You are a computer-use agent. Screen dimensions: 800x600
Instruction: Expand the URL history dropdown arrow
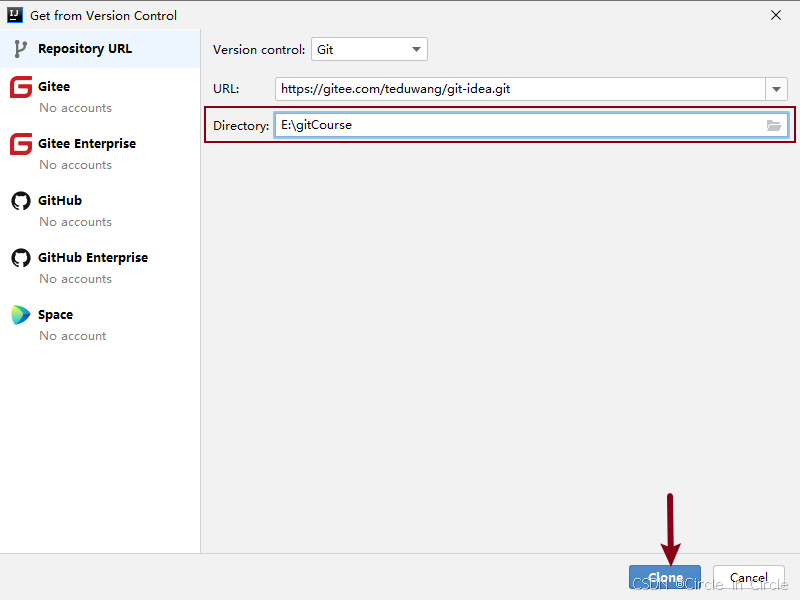coord(777,89)
